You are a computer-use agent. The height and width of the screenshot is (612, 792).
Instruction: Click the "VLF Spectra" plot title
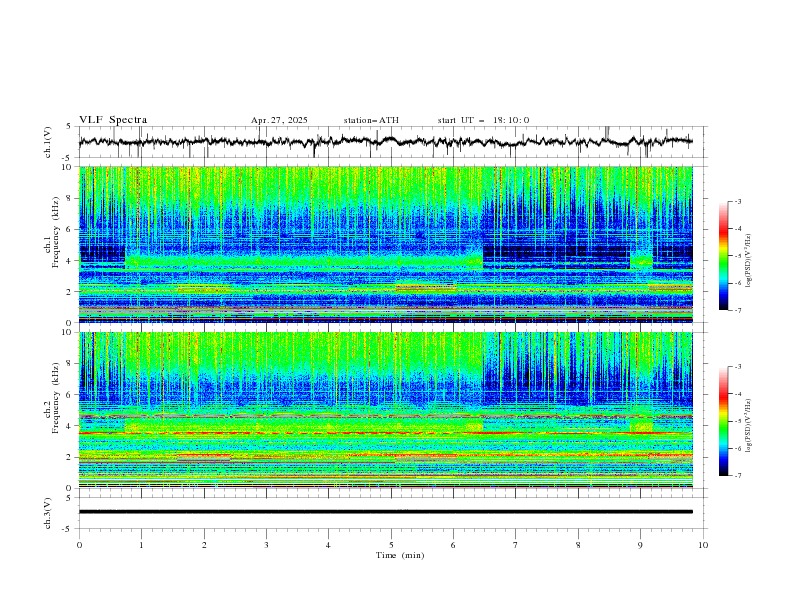click(x=113, y=120)
